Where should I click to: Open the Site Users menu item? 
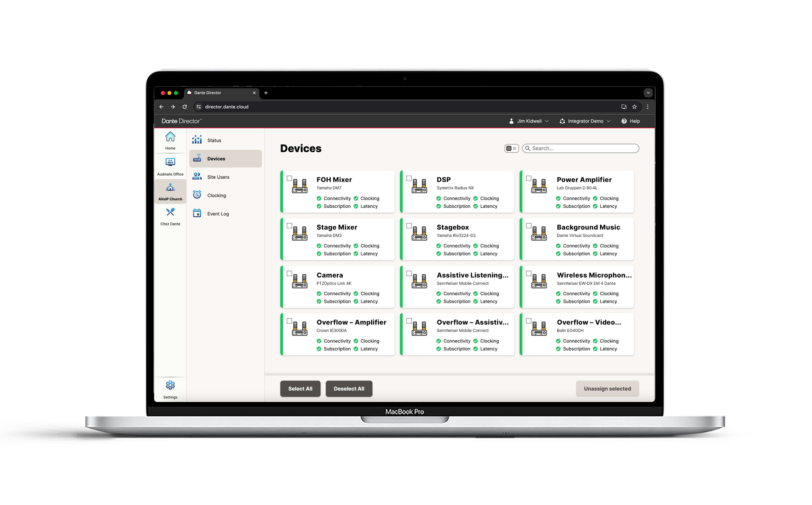coord(225,177)
